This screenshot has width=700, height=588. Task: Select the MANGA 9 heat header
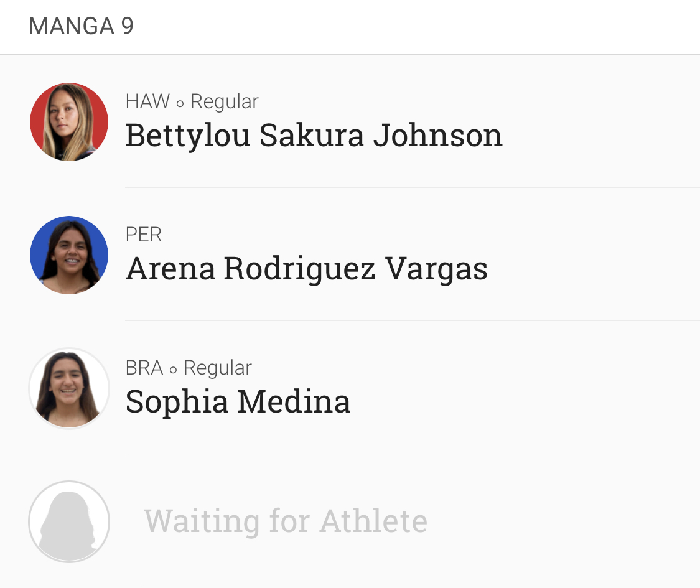(x=81, y=26)
